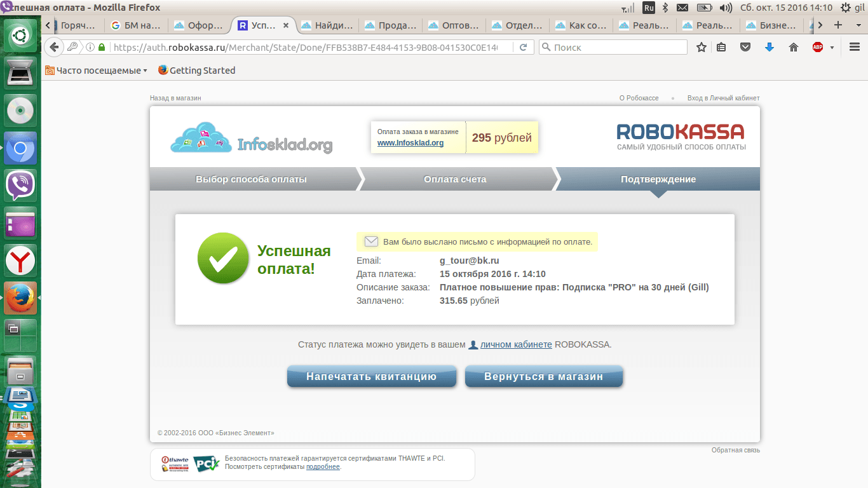Expand the Часто посещаемые bookmarks folder
The width and height of the screenshot is (868, 488).
(96, 71)
